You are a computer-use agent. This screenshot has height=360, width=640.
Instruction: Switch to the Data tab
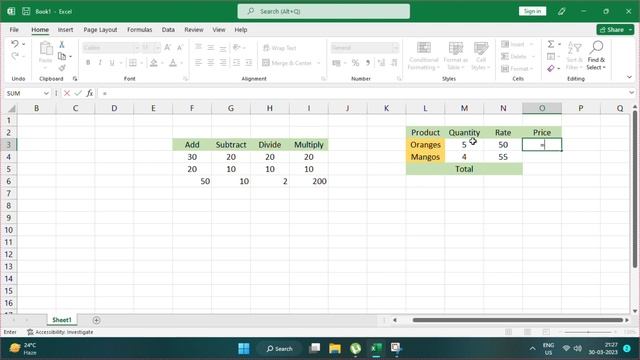(x=168, y=30)
